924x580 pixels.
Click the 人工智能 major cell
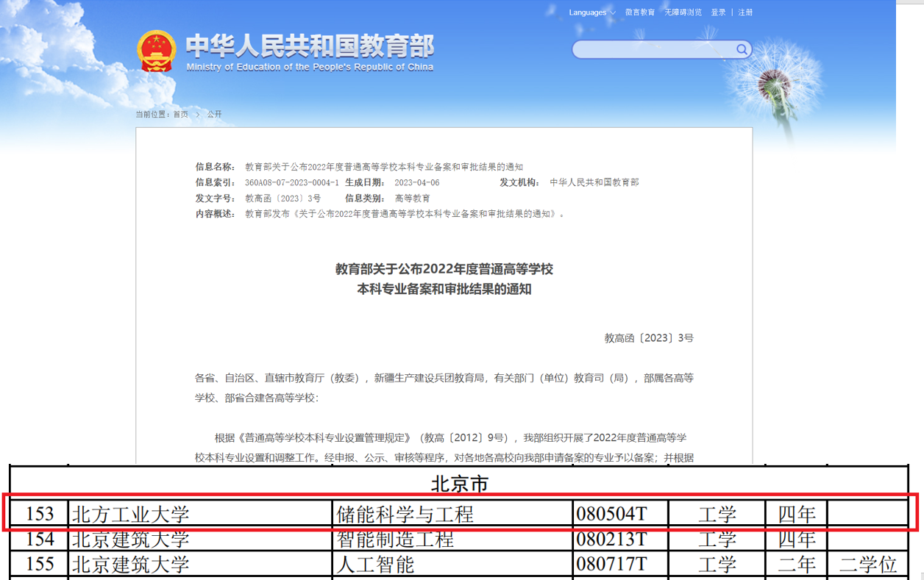pos(375,565)
